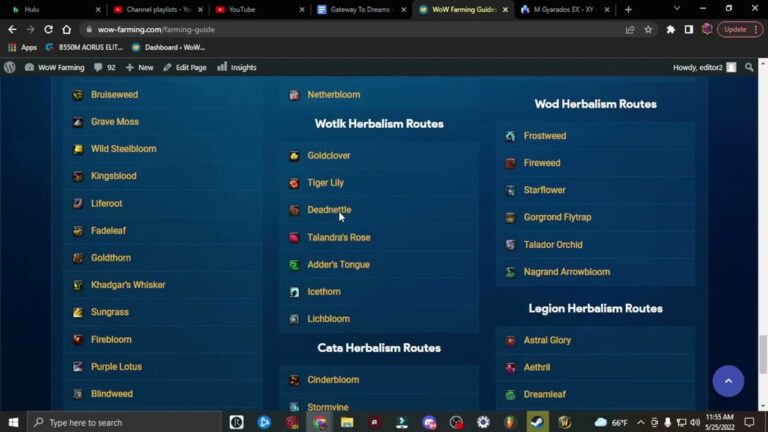Go back to previous page
768x432 pixels.
[12, 29]
